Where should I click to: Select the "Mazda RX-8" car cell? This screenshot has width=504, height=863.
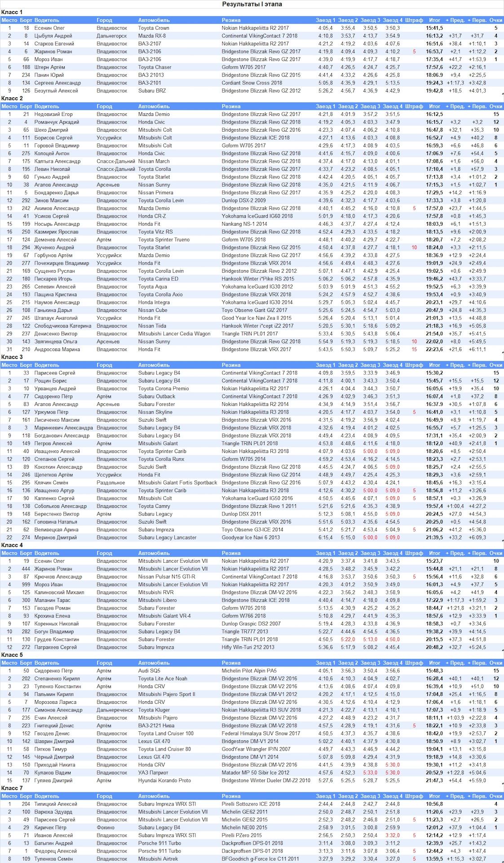[x=152, y=36]
